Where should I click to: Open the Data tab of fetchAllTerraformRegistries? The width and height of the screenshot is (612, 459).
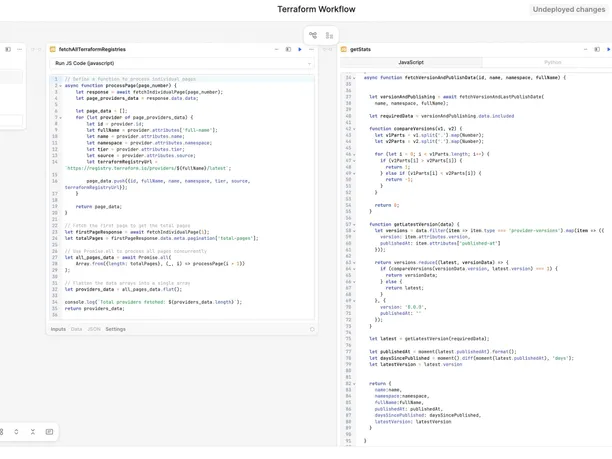click(x=76, y=329)
